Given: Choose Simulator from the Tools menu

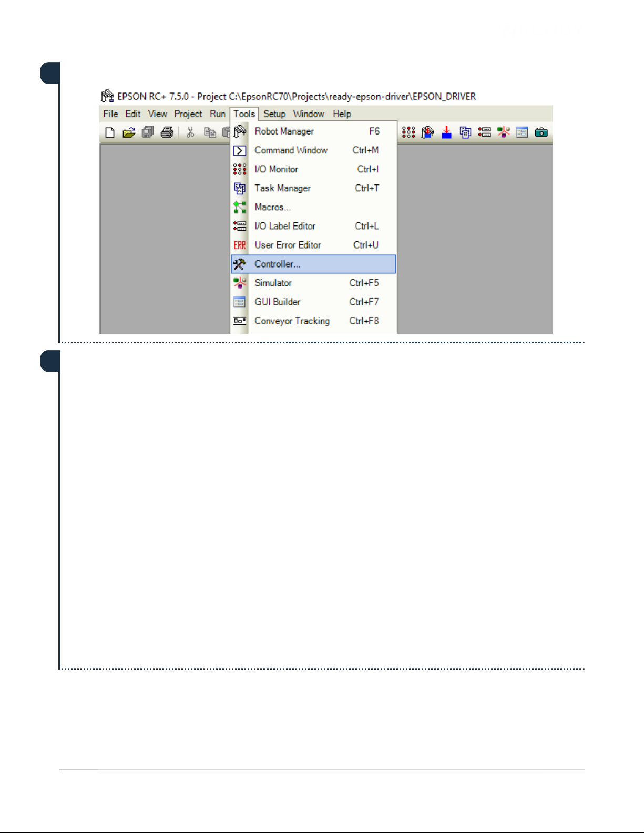Looking at the screenshot, I should coord(313,283).
